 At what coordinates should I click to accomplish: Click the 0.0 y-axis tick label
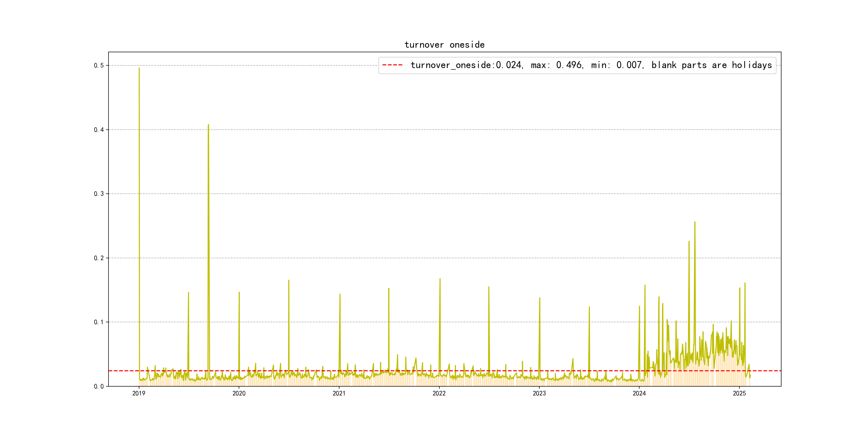click(99, 387)
